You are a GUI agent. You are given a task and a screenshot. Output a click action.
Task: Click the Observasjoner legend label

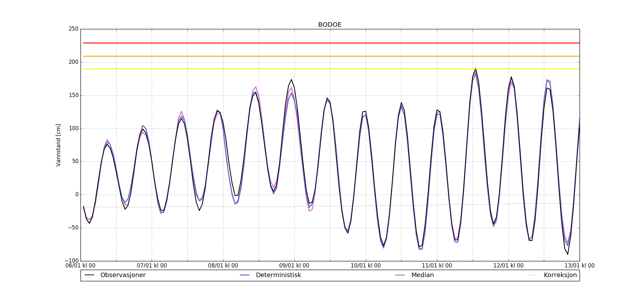click(x=123, y=275)
